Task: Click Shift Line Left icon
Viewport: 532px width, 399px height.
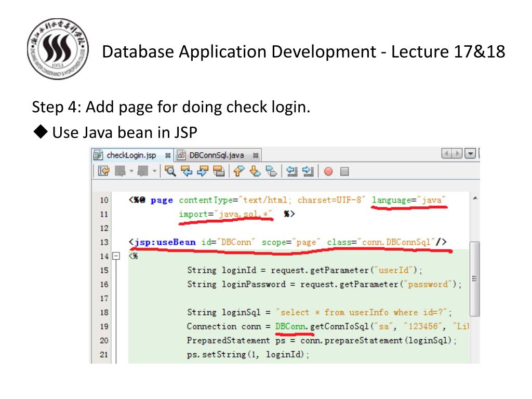Action: tap(292, 171)
